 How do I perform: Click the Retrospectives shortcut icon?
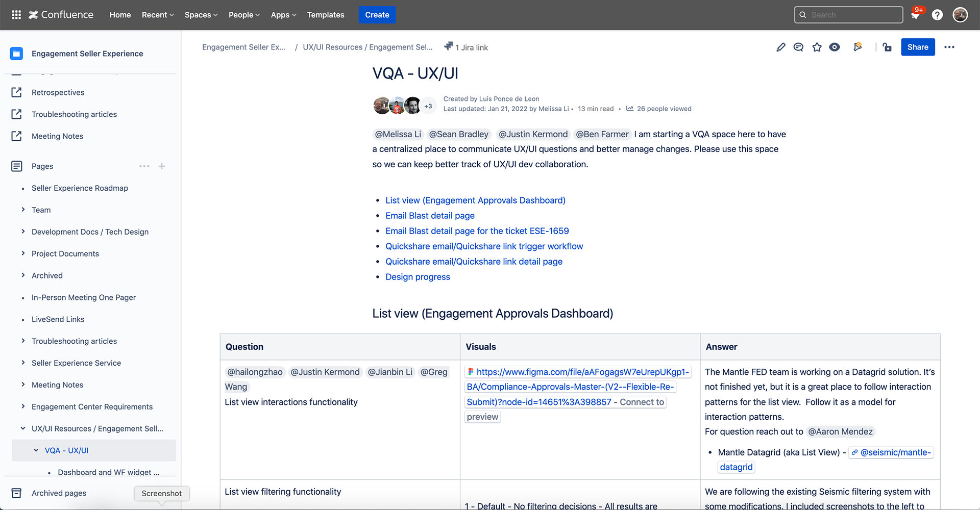click(x=16, y=92)
